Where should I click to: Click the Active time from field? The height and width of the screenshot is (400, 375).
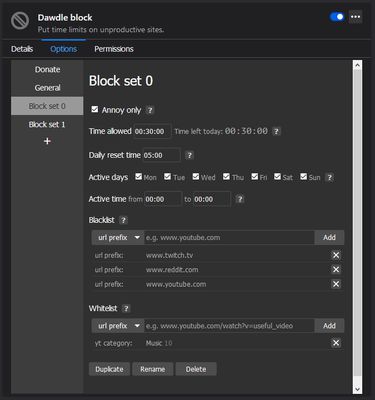point(163,199)
